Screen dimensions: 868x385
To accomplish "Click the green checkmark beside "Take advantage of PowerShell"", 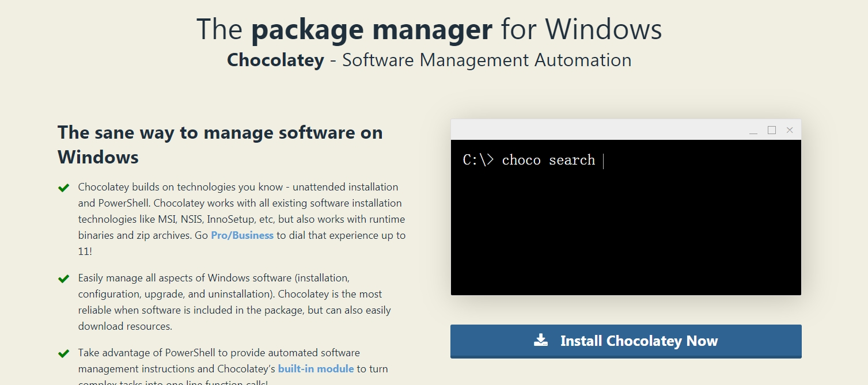I will [63, 353].
